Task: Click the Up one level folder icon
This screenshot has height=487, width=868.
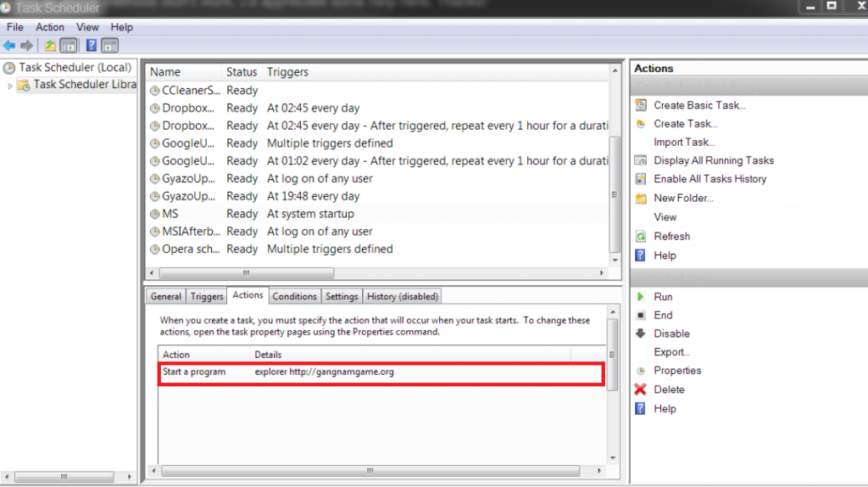Action: pos(51,46)
